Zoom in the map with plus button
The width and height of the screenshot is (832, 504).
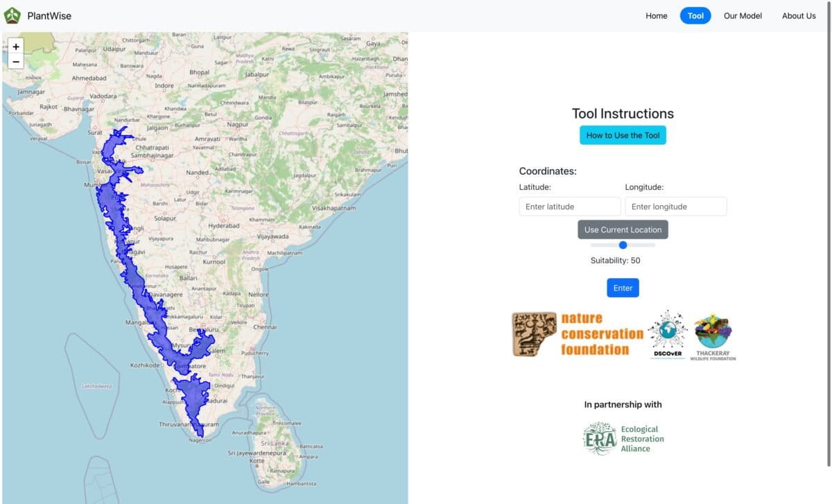(x=16, y=46)
